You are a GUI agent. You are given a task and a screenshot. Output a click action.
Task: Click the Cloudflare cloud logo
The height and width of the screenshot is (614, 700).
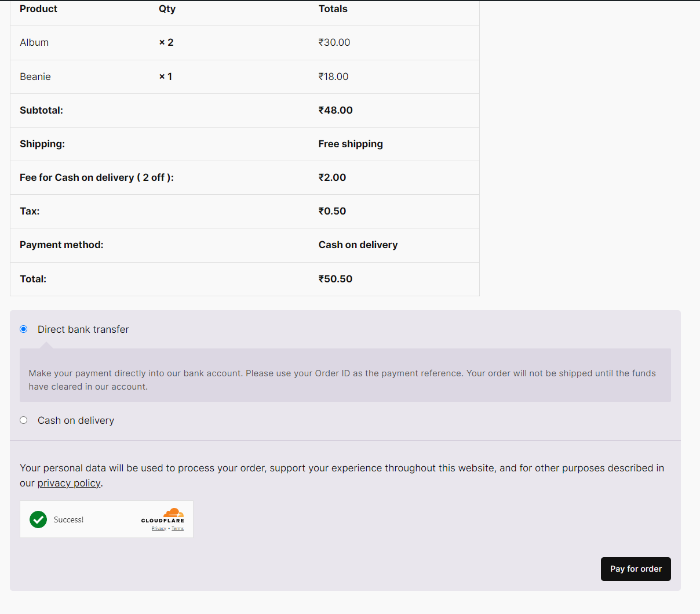(173, 513)
